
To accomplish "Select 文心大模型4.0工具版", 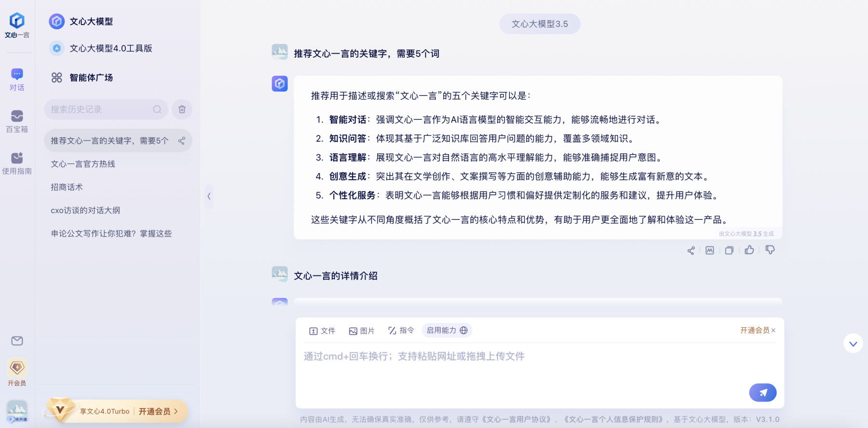I will coord(101,48).
